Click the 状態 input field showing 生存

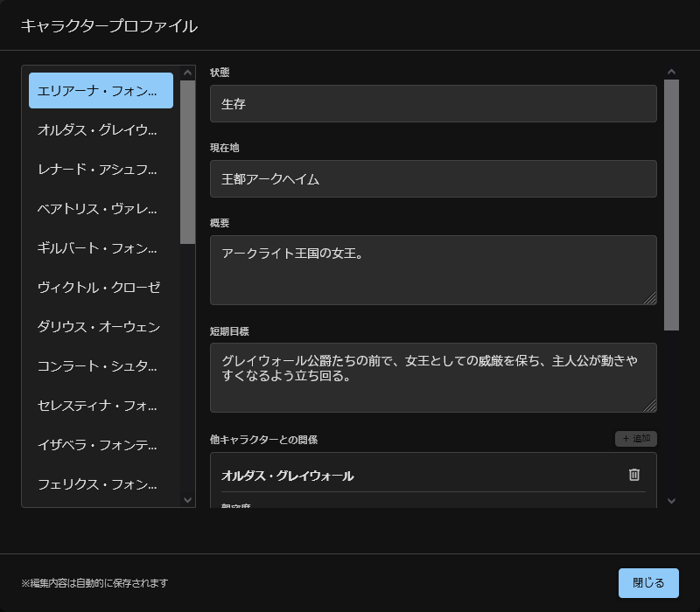click(x=433, y=104)
